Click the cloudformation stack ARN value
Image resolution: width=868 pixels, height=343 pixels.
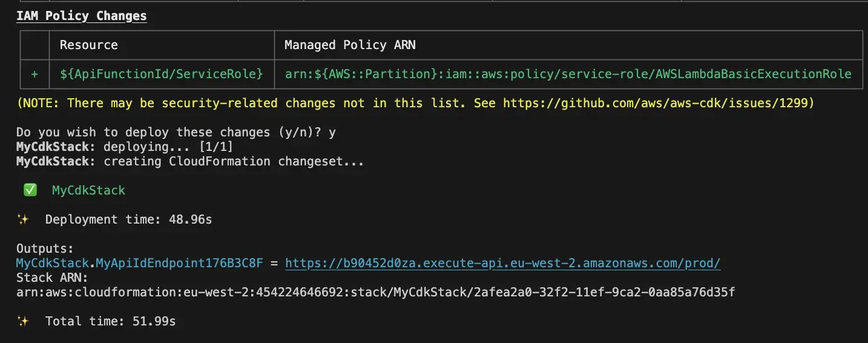pos(375,293)
